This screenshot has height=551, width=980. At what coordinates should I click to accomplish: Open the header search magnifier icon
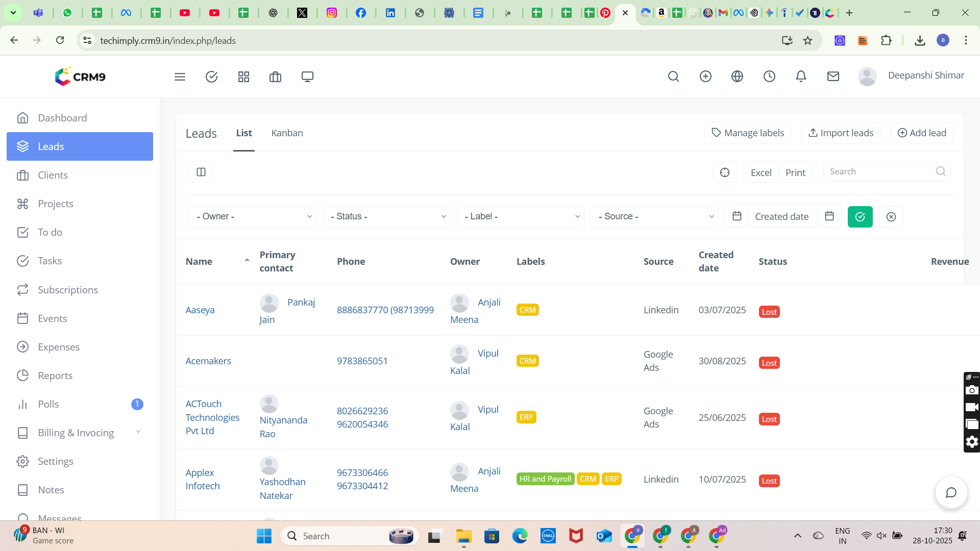pos(673,77)
